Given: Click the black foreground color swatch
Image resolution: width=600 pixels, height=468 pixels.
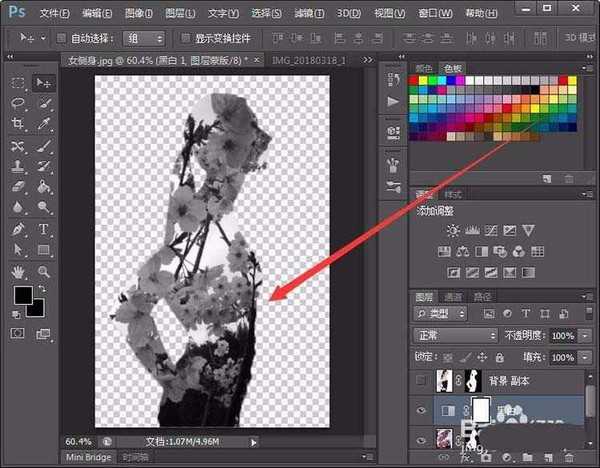Looking at the screenshot, I should (x=22, y=295).
